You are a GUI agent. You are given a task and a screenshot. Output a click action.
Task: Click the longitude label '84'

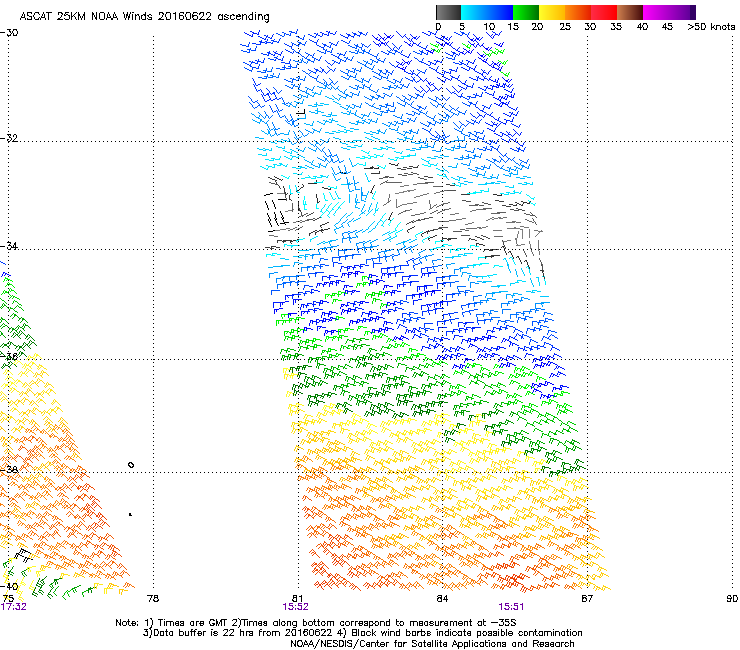(442, 599)
